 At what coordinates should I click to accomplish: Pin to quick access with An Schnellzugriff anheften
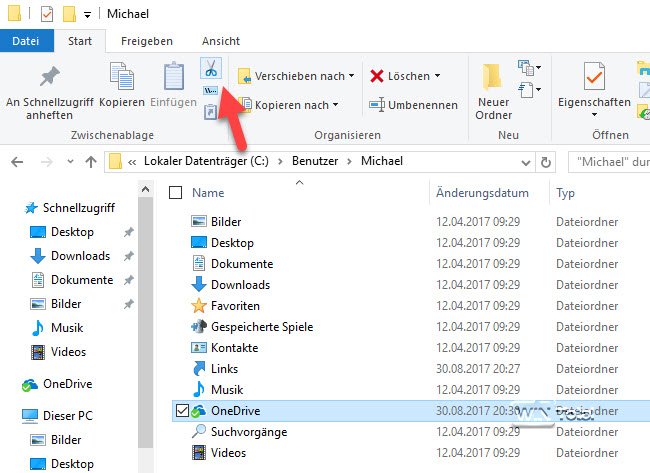(x=50, y=92)
